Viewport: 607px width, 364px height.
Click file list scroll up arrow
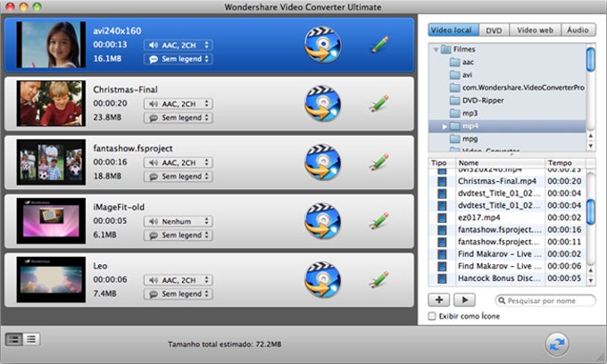click(590, 271)
